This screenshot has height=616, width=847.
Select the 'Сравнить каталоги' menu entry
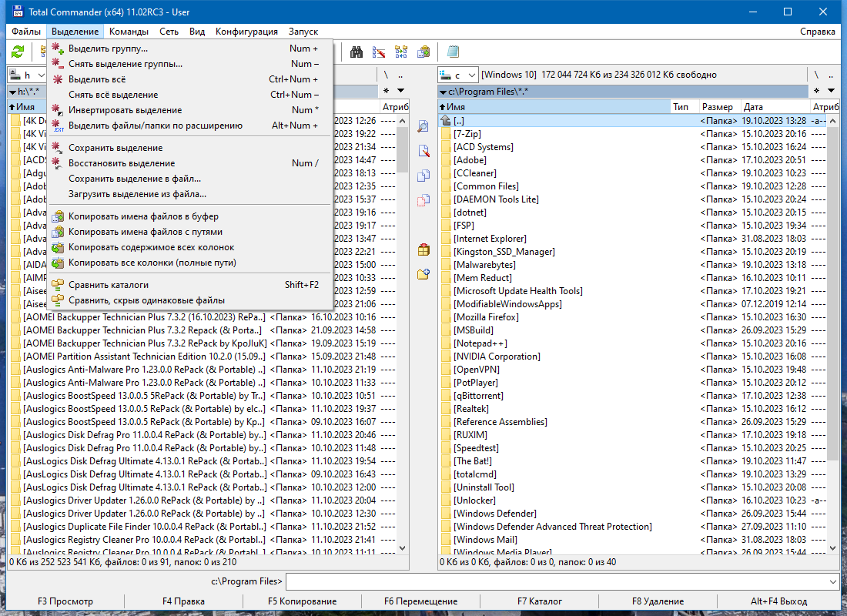point(109,285)
